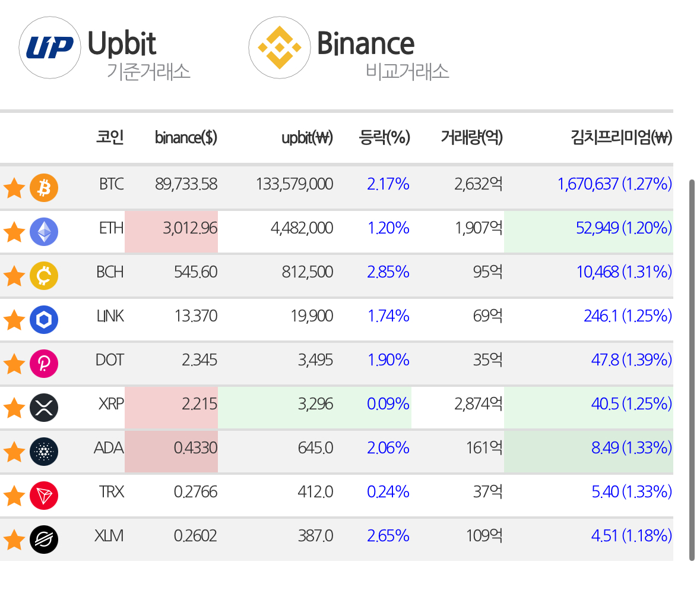Toggle the favorite star for BTC
Screen dimensions: 700x596
tap(14, 188)
